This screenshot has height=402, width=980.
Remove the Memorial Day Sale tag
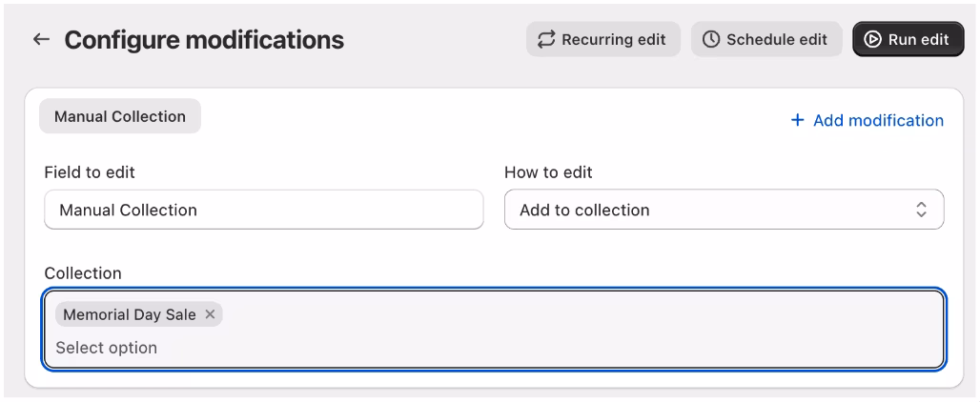pos(210,314)
